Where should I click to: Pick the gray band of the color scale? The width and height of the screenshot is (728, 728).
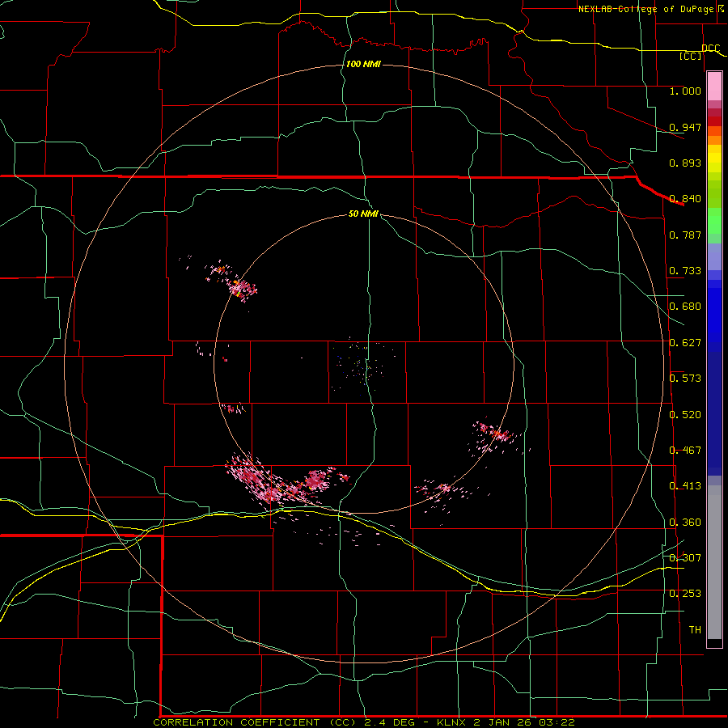pyautogui.click(x=714, y=562)
